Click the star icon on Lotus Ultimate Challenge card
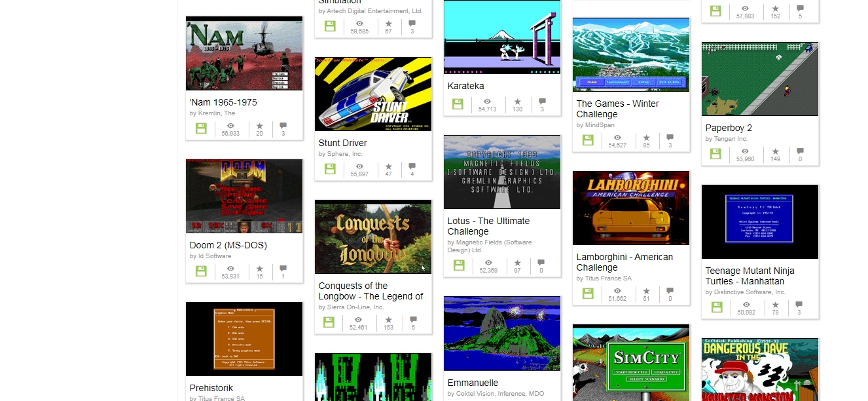868x401 pixels. tap(517, 262)
